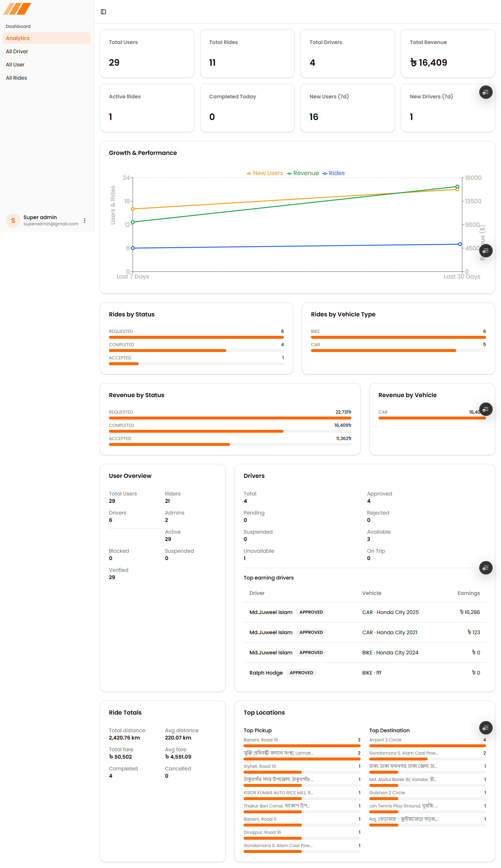Open the three-dot menu beside Super admin
Screen dimensions: 501x868
(85, 221)
